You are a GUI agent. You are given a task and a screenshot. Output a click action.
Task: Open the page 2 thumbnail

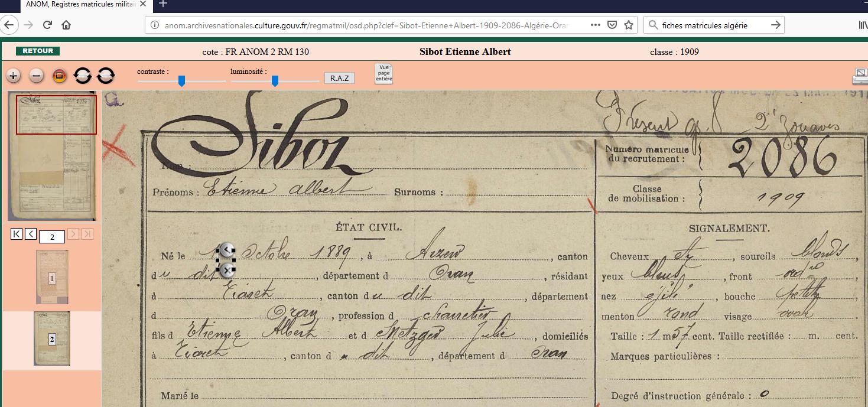[52, 338]
